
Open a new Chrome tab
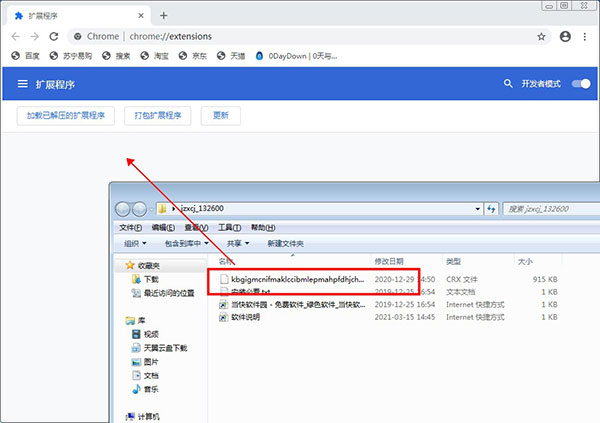[x=163, y=15]
